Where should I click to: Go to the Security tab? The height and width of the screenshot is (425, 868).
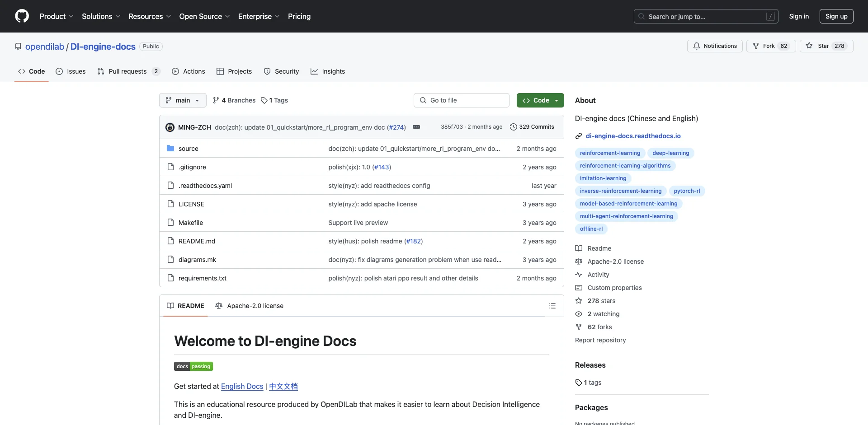281,71
